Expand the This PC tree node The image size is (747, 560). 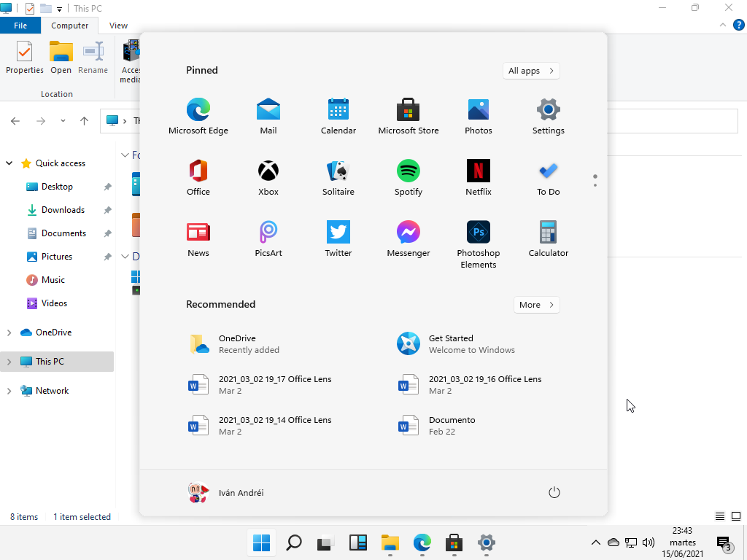click(9, 362)
